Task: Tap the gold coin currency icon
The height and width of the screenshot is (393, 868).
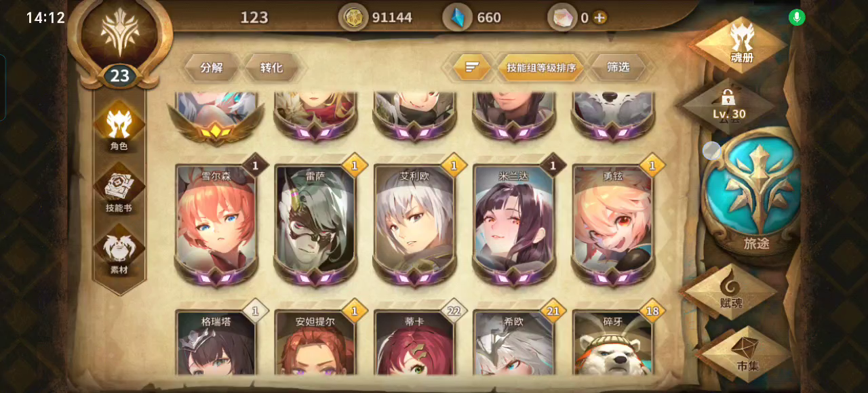Action: (353, 18)
